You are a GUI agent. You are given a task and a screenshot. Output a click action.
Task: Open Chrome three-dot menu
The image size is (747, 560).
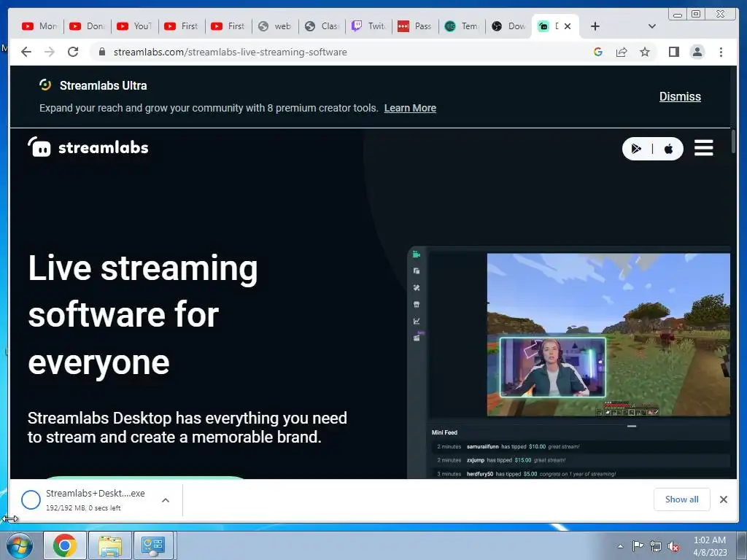pos(721,52)
